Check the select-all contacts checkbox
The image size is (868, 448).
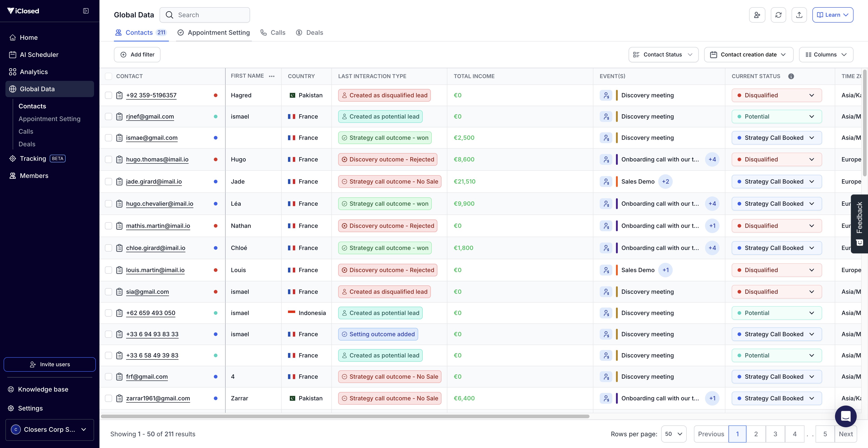click(x=108, y=76)
